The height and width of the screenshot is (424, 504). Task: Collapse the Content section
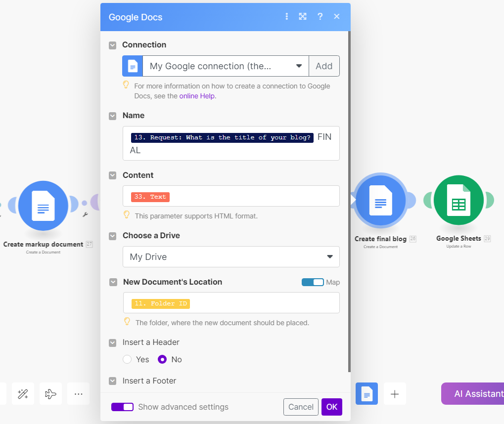tap(112, 175)
